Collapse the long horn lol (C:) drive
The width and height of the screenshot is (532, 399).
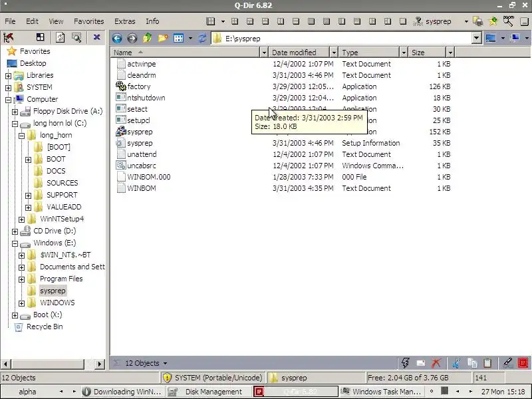(x=15, y=124)
